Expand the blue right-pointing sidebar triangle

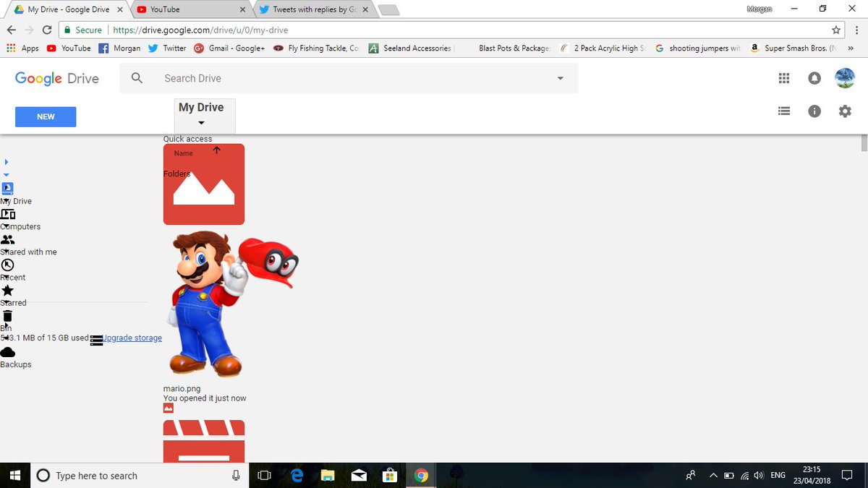[x=7, y=162]
